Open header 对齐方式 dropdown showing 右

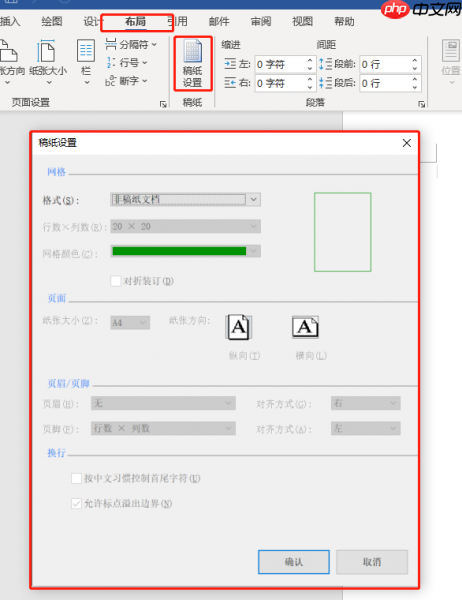tap(366, 403)
